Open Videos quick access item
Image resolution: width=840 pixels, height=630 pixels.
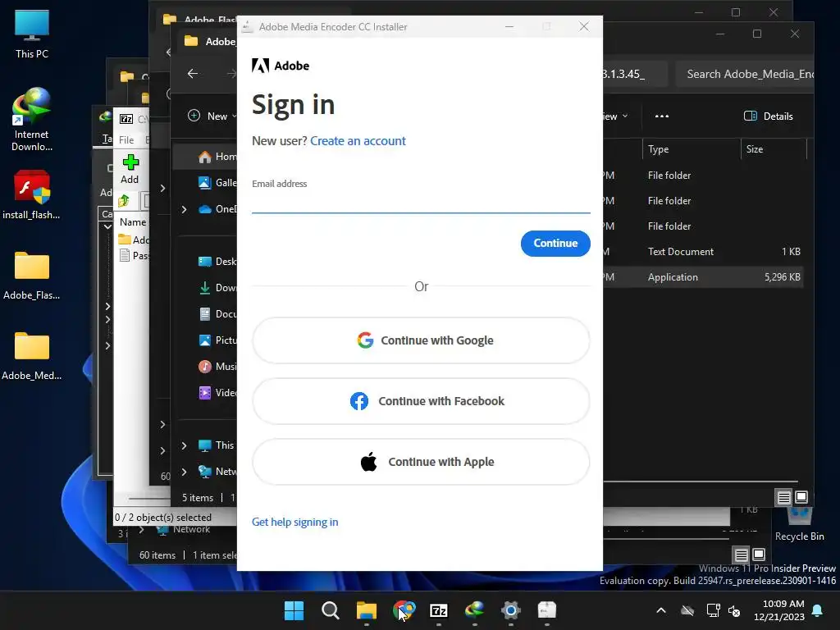click(217, 393)
